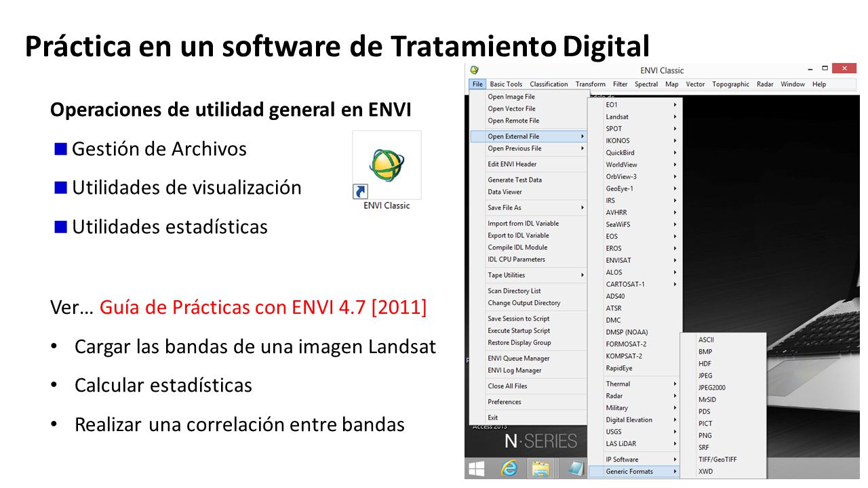Open the File menu

click(x=477, y=84)
